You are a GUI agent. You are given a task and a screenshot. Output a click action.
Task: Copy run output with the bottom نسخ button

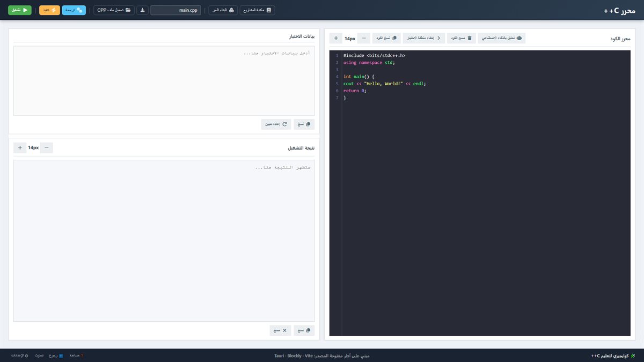click(x=304, y=330)
